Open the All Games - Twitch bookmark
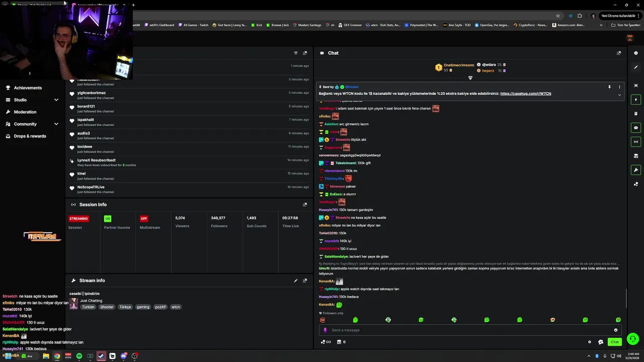644x362 pixels. point(193,25)
